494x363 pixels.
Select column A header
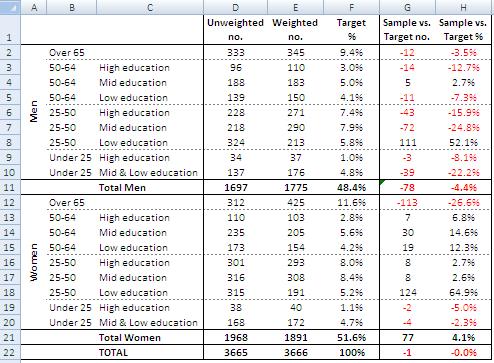click(x=34, y=7)
